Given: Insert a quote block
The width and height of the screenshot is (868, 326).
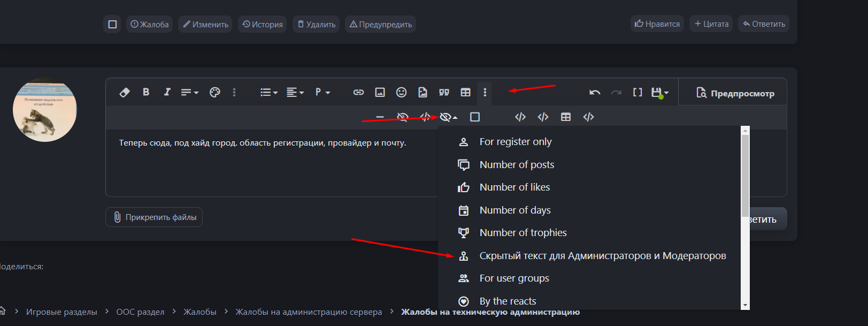Looking at the screenshot, I should pyautogui.click(x=444, y=92).
